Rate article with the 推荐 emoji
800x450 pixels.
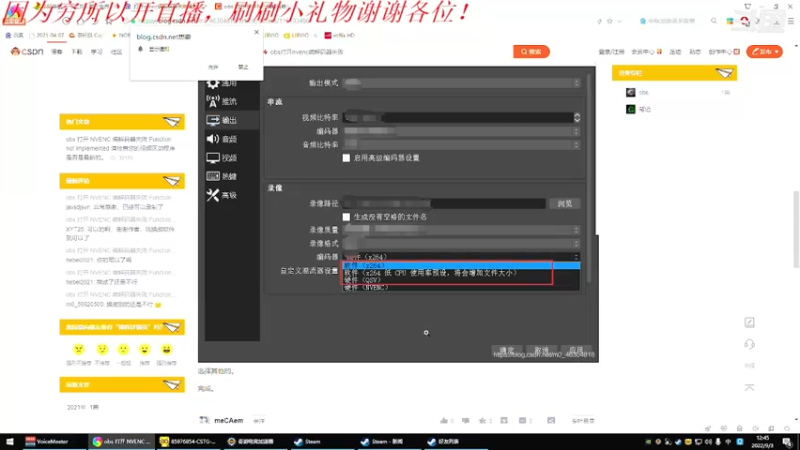coord(145,349)
